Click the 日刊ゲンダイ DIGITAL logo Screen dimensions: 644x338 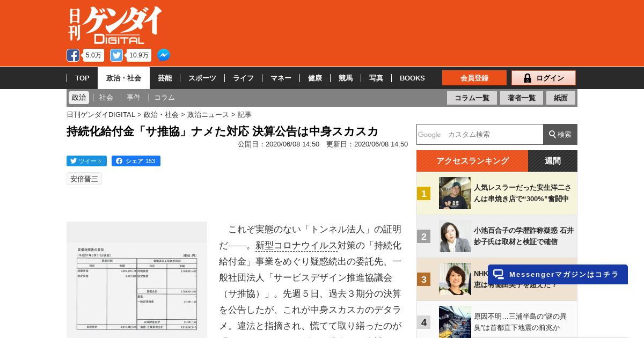tap(115, 25)
